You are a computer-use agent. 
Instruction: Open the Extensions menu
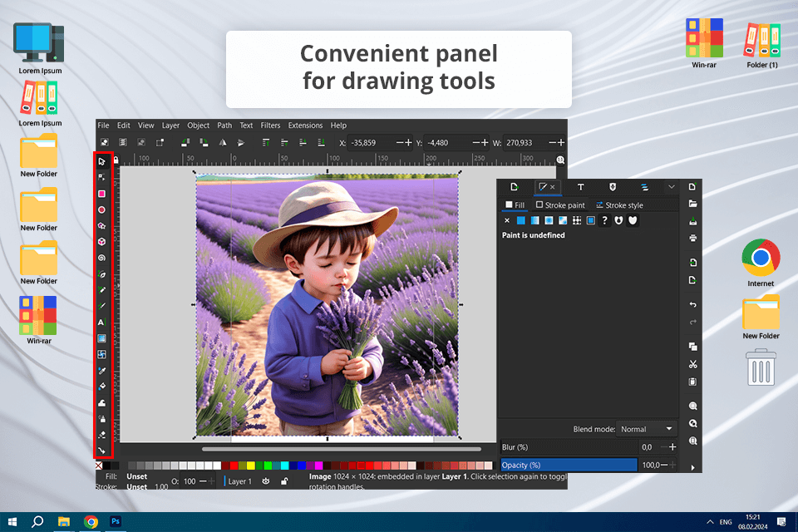tap(305, 126)
